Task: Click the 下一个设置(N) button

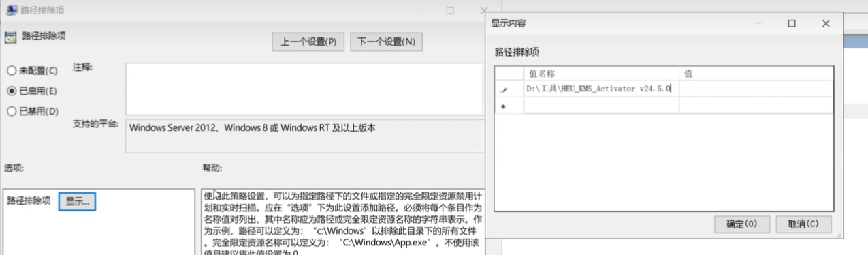Action: point(387,42)
